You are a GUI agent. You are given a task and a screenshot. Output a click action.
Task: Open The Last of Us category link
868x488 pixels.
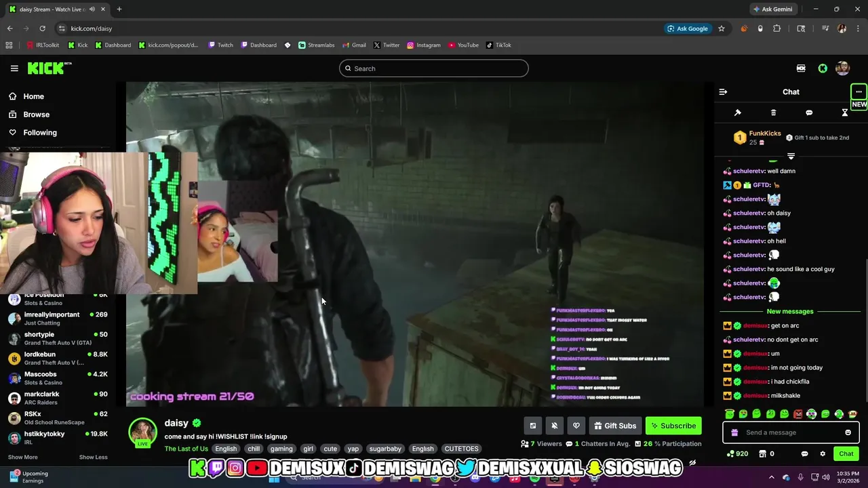click(186, 449)
